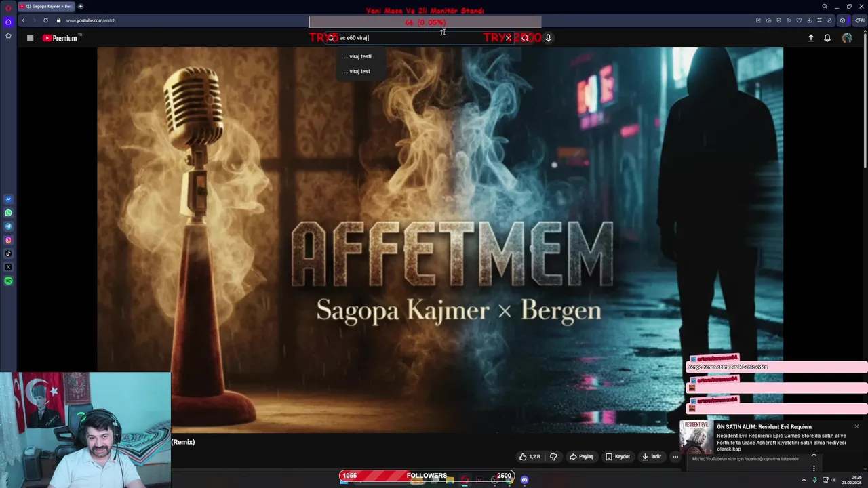
Task: Show hidden system tray icons
Action: (x=804, y=480)
